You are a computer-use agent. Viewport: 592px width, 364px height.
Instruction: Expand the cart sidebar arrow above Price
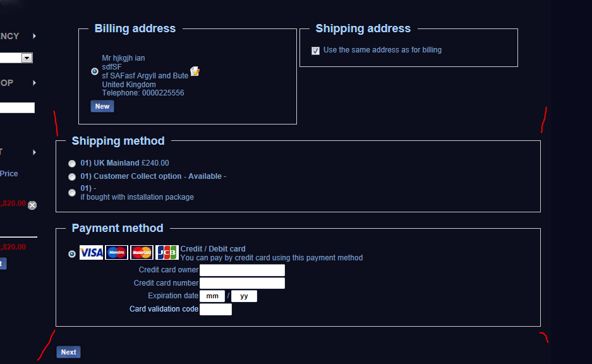34,152
